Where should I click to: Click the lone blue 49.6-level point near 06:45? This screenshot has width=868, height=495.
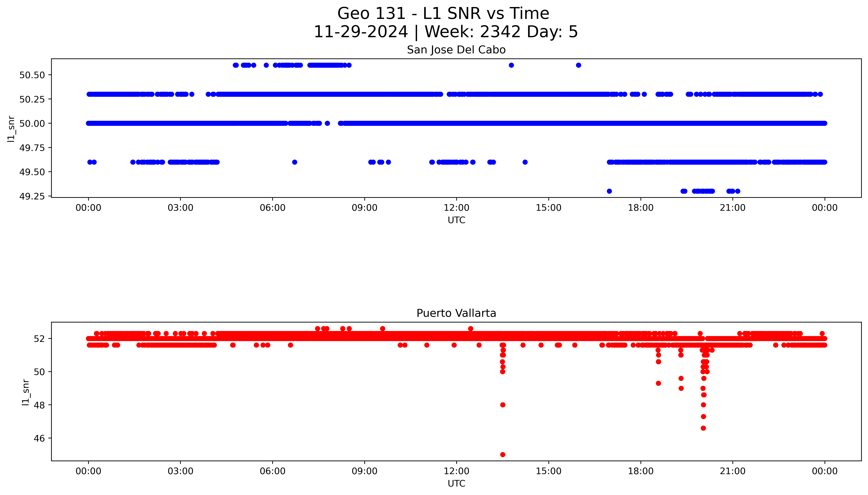pyautogui.click(x=295, y=162)
